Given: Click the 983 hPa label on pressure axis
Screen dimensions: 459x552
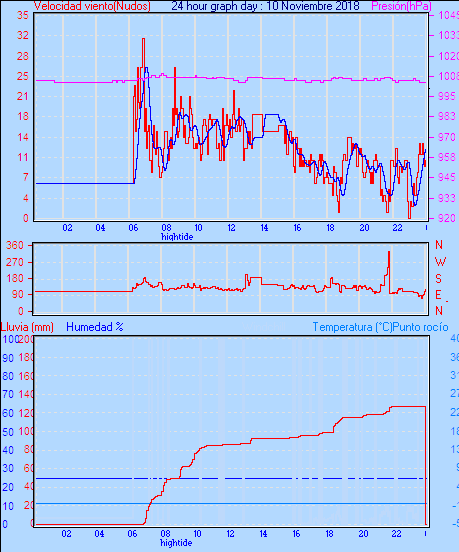Looking at the screenshot, I should (x=448, y=117).
